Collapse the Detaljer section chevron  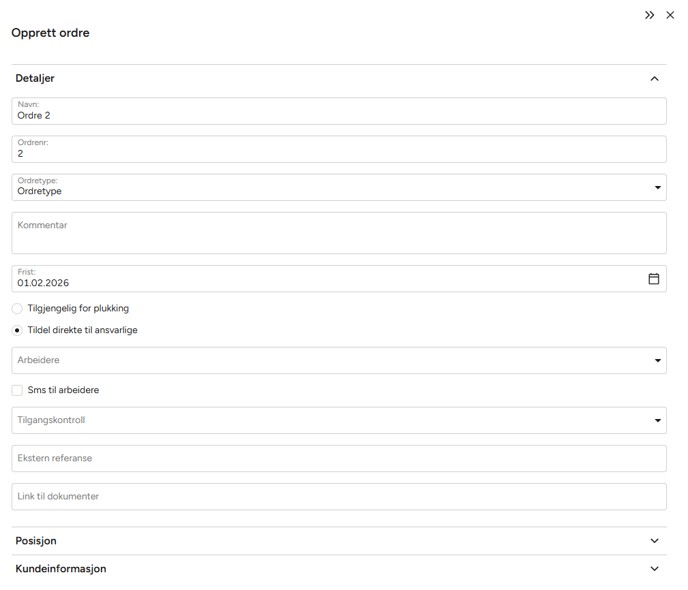coord(655,79)
